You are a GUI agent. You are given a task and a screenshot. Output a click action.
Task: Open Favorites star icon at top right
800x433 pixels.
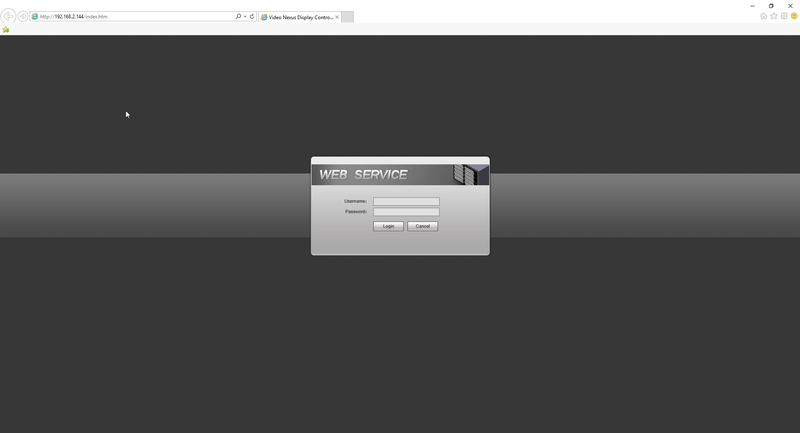click(773, 16)
